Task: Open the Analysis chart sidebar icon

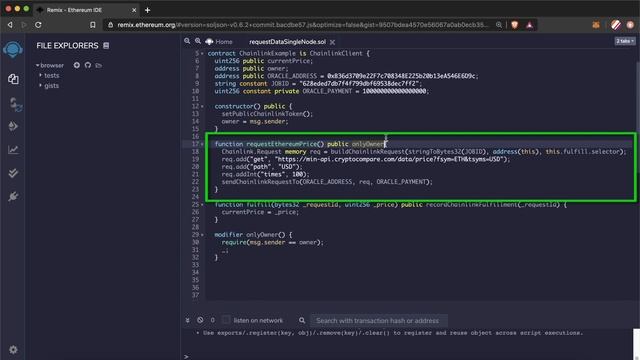Action: click(13, 150)
